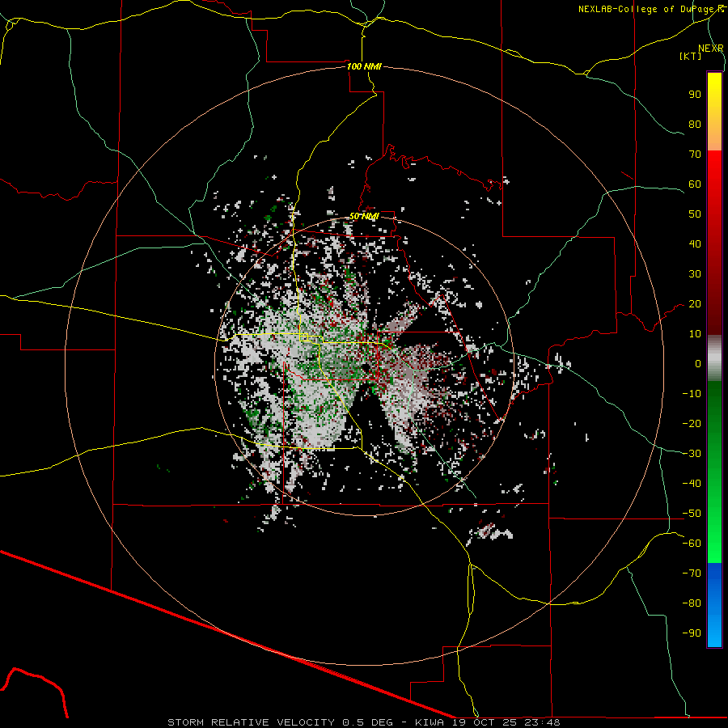
Task: Click the 30 value on the velocity scale
Action: (695, 274)
